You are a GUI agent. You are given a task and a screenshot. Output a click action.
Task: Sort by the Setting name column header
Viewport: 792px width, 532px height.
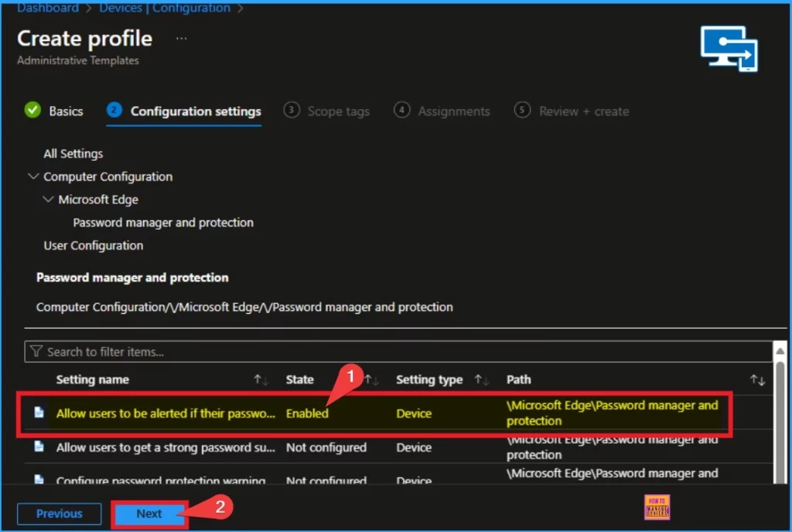coord(93,380)
